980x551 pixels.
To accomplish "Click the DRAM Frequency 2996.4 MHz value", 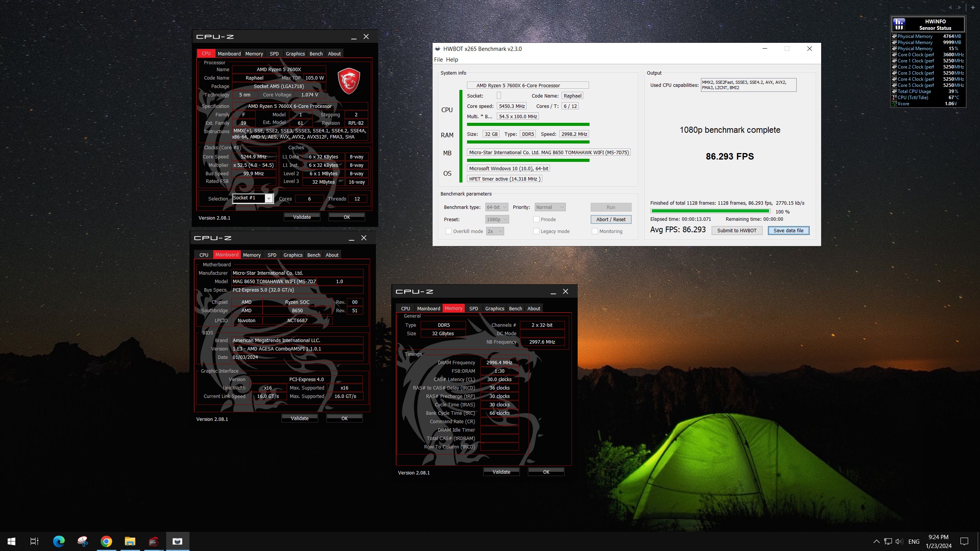I will click(499, 362).
